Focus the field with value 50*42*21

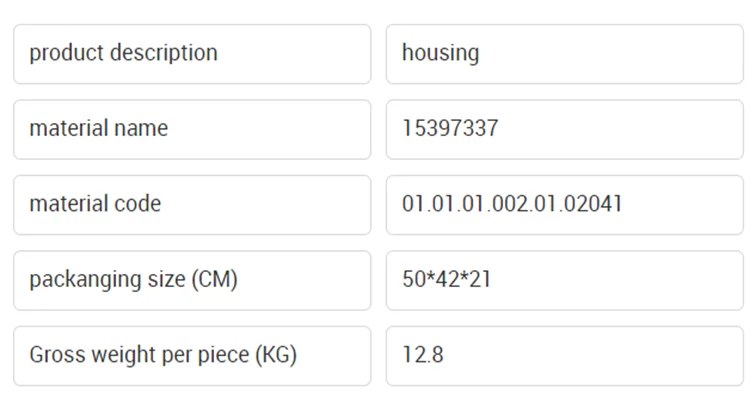coord(564,280)
